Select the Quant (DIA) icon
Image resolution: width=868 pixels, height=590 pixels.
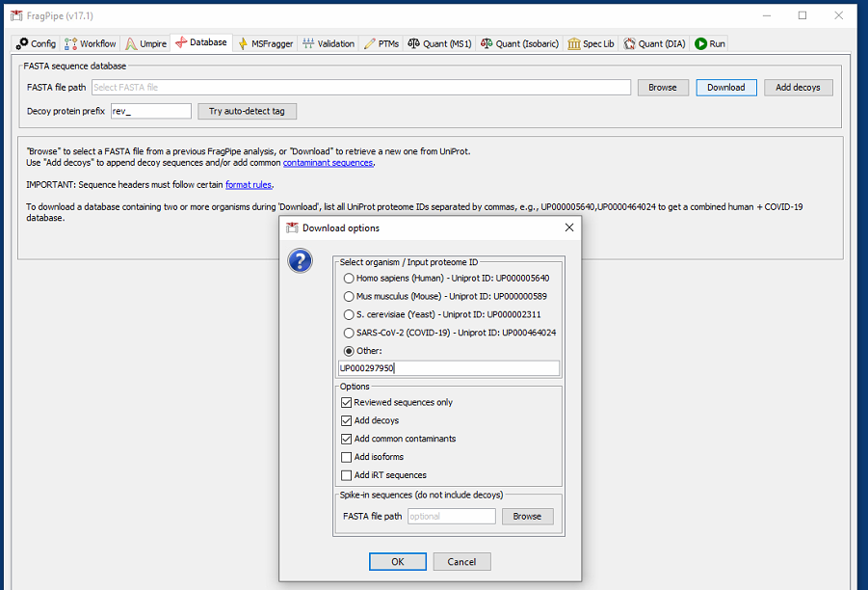[x=629, y=42]
